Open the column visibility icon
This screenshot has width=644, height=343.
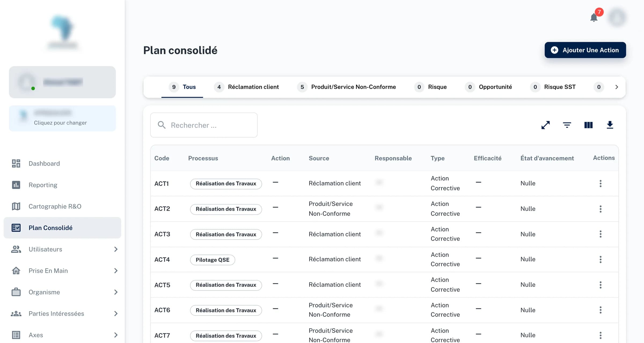click(x=588, y=125)
